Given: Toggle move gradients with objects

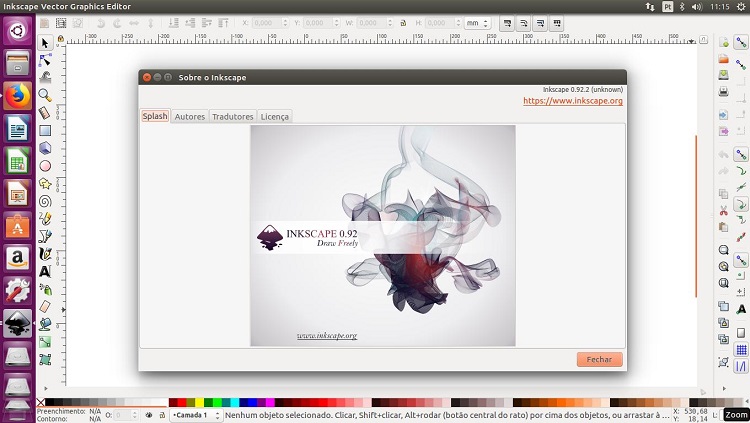Looking at the screenshot, I should pos(540,23).
